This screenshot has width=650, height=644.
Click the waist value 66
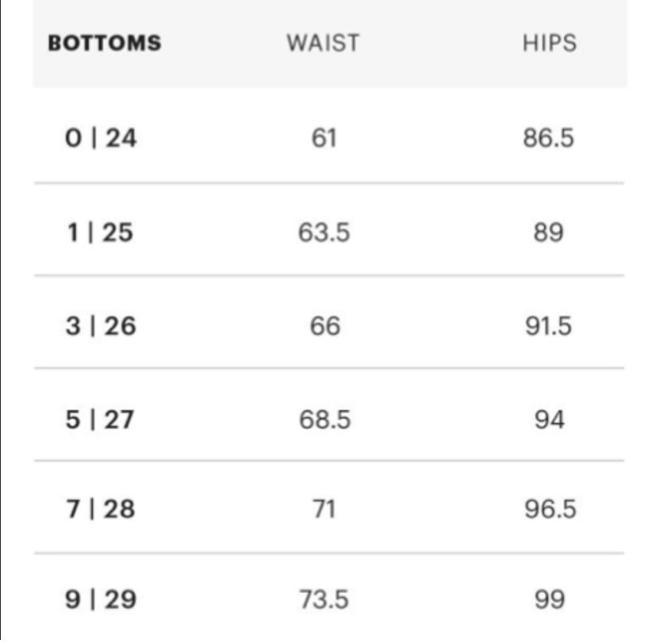323,326
